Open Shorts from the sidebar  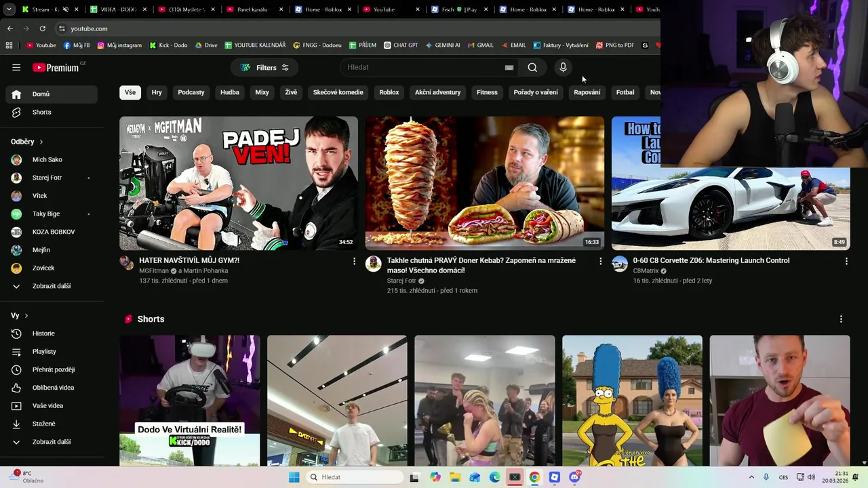[52, 112]
